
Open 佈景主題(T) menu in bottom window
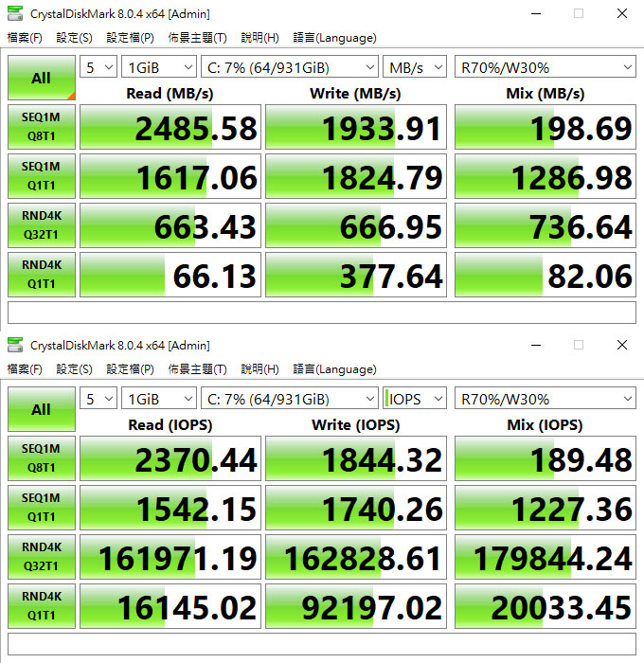click(x=198, y=369)
